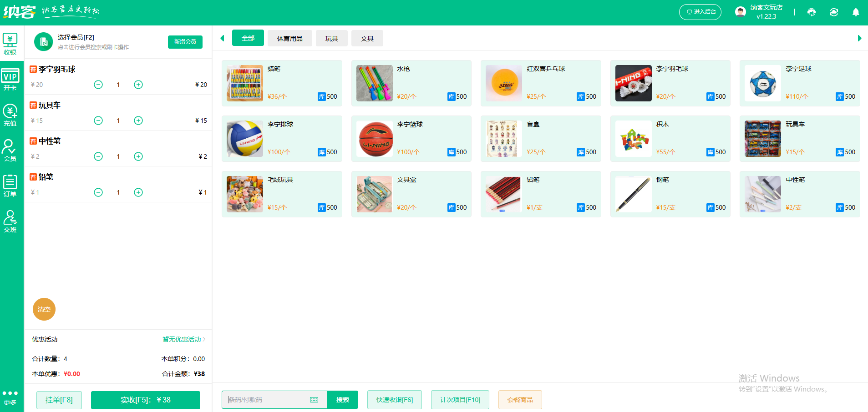Open notifications with the bell icon
This screenshot has width=868, height=412.
[856, 12]
